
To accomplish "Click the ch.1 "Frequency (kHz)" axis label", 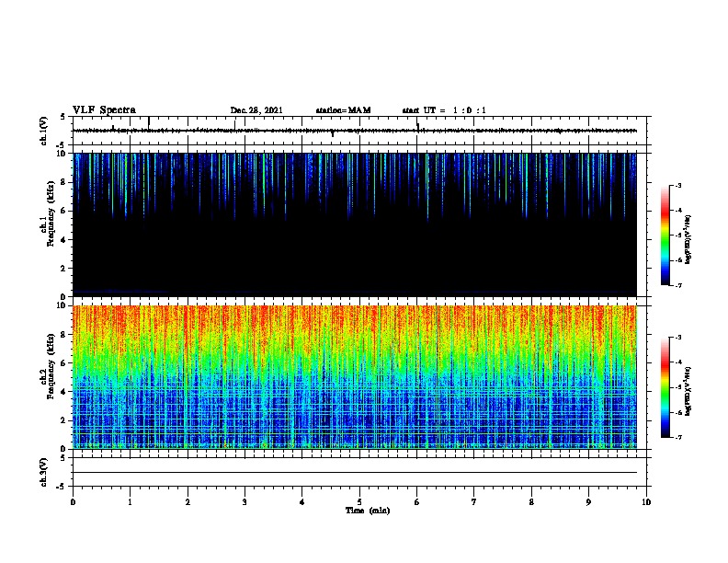I will (x=51, y=213).
